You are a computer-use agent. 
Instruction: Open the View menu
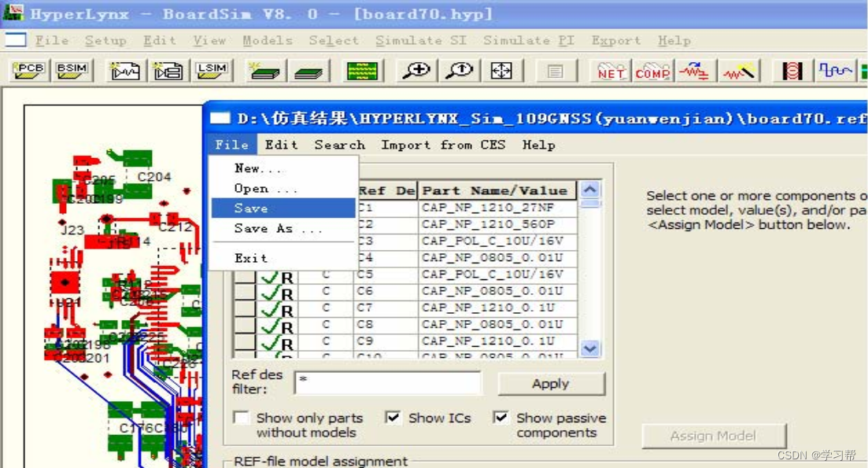[x=209, y=40]
